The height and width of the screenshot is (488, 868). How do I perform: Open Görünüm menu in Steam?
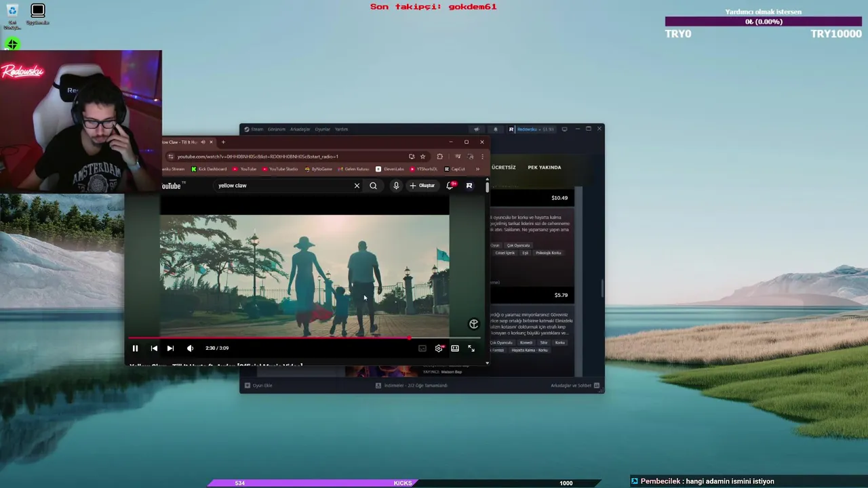[276, 129]
